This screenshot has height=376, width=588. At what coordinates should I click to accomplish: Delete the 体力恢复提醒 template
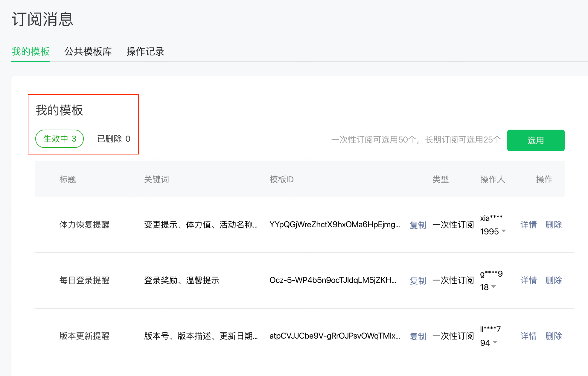point(554,225)
